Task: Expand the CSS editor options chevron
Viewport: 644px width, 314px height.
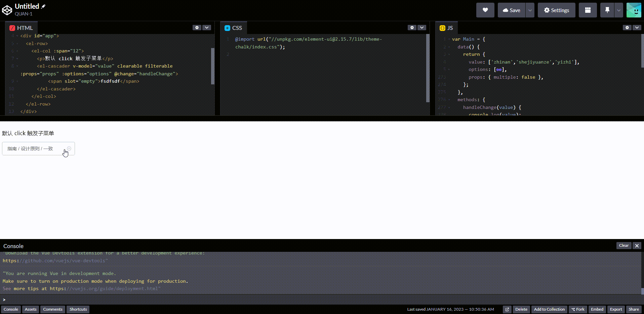Action: (422, 28)
